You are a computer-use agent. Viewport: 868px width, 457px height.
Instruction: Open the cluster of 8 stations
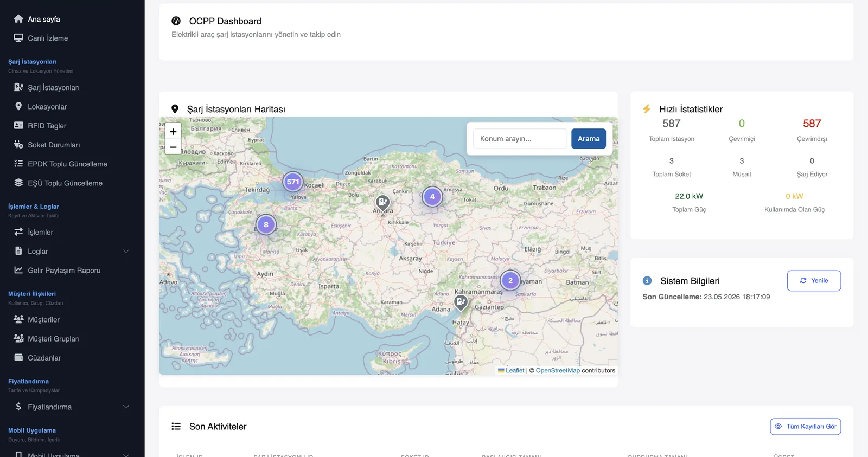(x=266, y=224)
